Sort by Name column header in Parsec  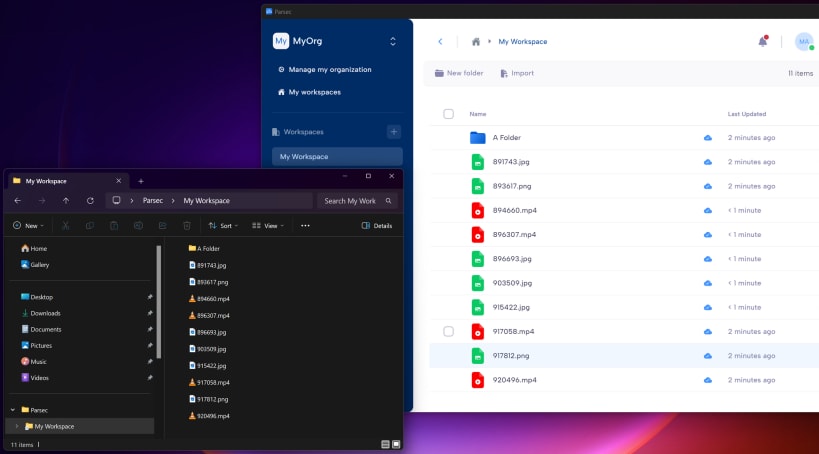coord(477,114)
